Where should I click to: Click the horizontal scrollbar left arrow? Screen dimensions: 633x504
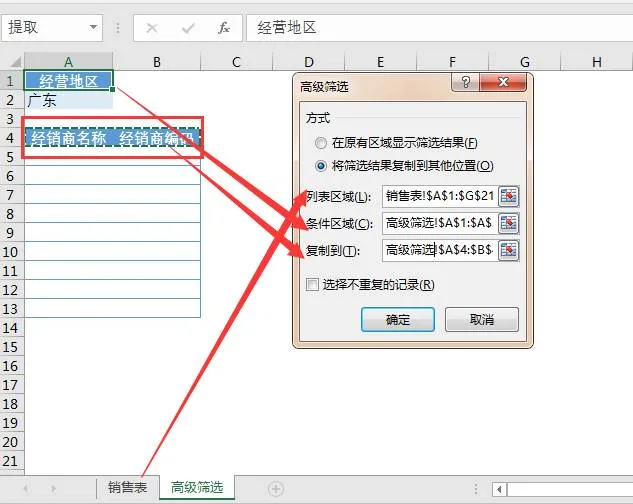pos(499,489)
